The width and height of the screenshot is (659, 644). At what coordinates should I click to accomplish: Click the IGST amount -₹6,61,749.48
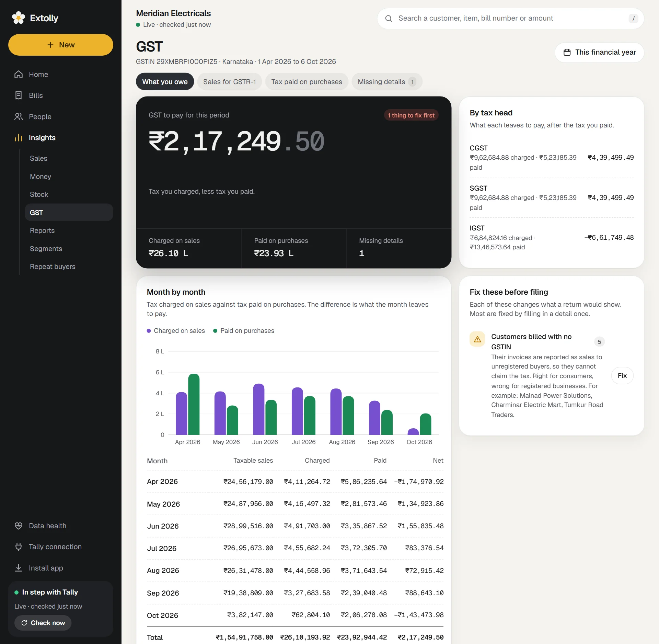(x=609, y=238)
